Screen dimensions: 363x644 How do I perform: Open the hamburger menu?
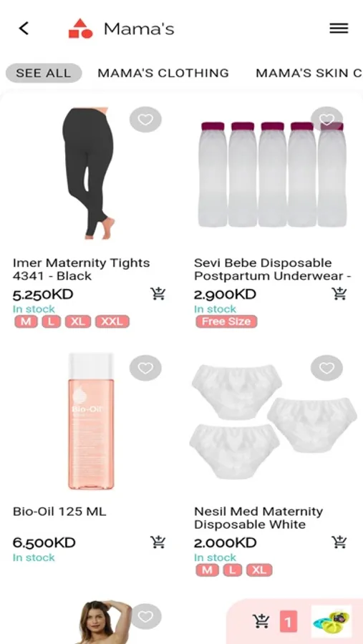point(339,29)
